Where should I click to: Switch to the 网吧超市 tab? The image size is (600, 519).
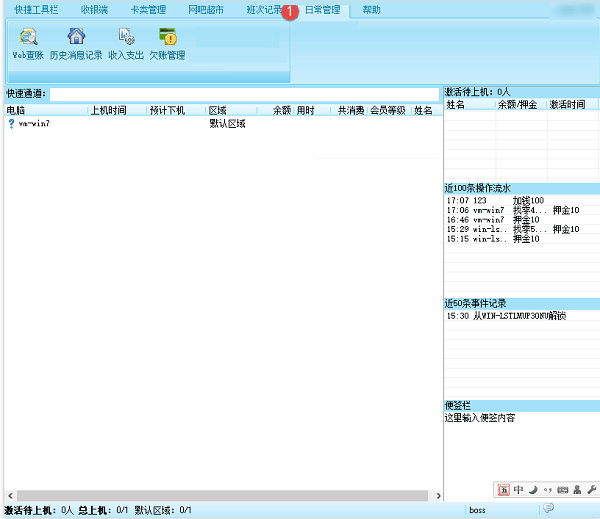coord(206,10)
